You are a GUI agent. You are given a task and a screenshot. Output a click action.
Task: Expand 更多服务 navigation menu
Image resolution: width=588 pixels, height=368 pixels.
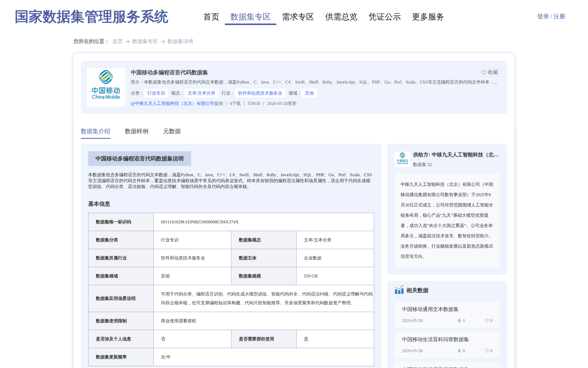click(428, 17)
